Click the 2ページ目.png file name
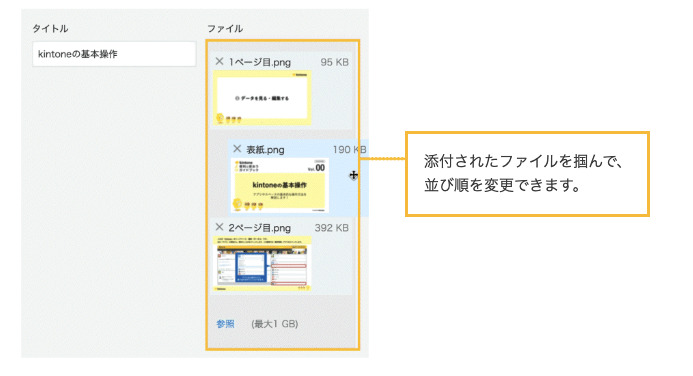Screen dimensions: 693x376 (x=259, y=228)
